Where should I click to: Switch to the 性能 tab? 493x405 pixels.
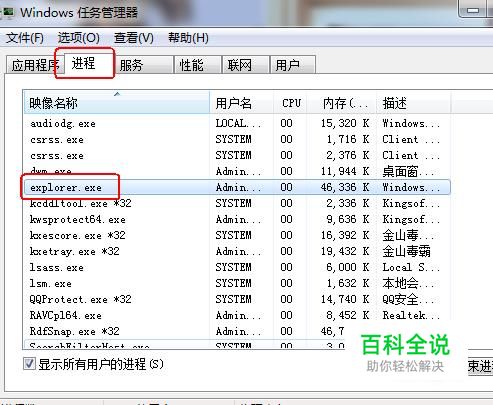198,65
